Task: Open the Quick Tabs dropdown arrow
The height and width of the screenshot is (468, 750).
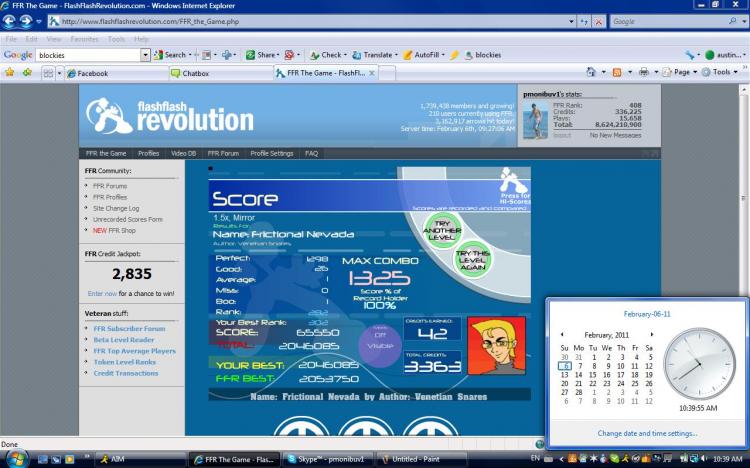Action: (59, 73)
